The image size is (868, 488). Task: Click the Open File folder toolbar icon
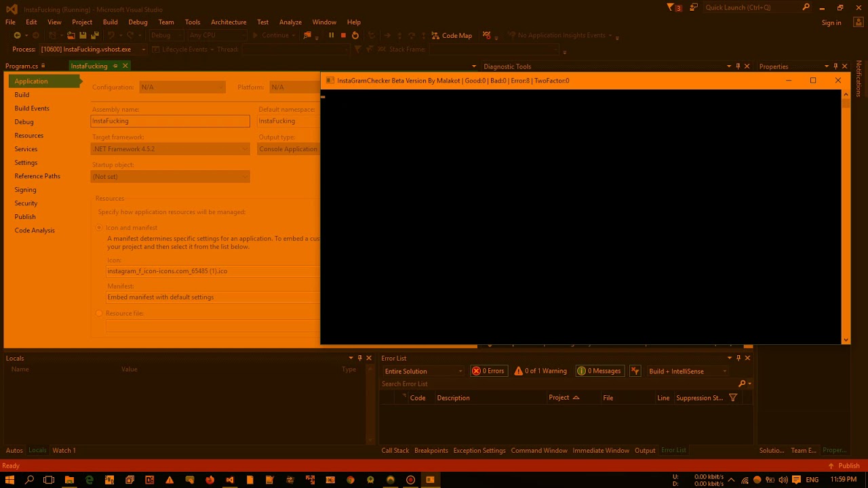(71, 35)
